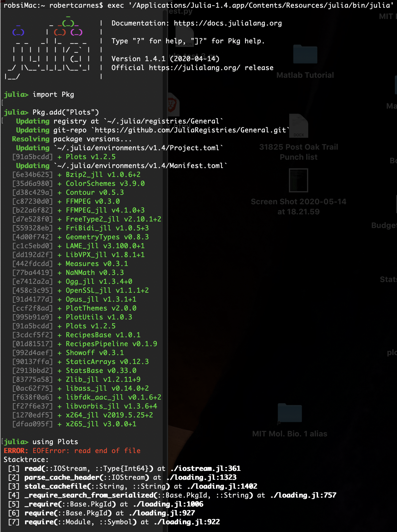Click the LibVPX_jll v1.8.1+1 entry
The height and width of the screenshot is (532, 397).
coord(105,255)
